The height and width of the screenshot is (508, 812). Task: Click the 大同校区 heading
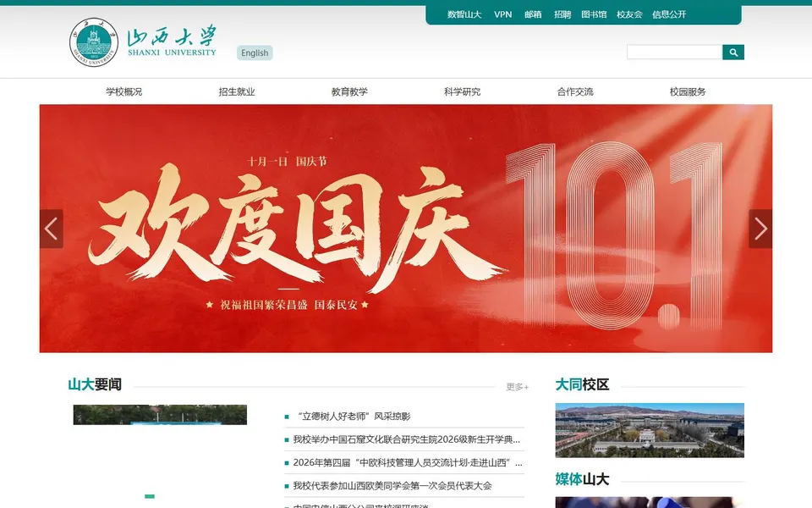(x=582, y=384)
